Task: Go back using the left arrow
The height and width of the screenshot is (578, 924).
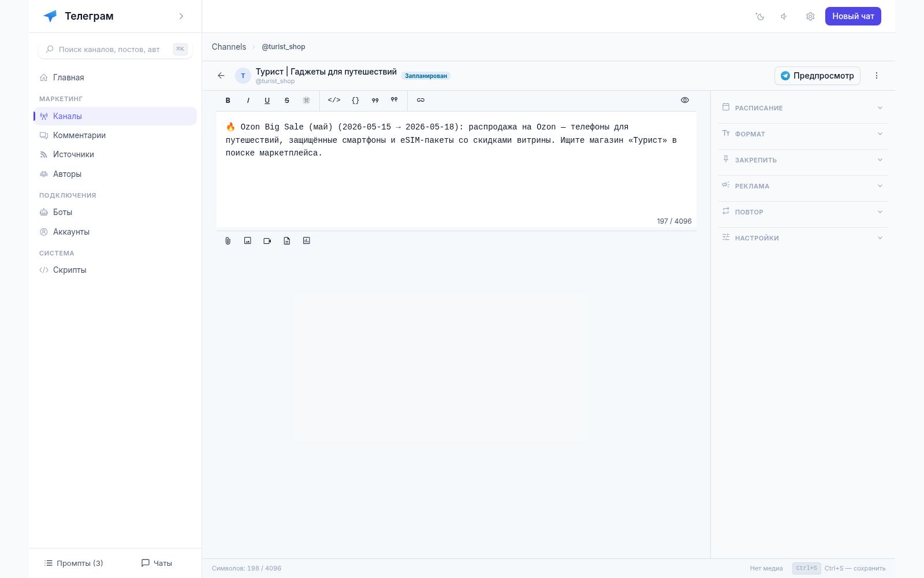Action: (221, 76)
